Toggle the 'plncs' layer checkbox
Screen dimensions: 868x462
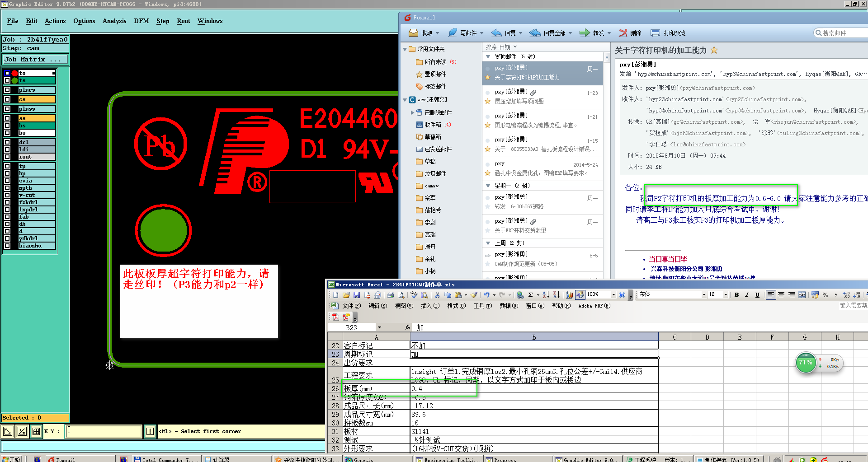[7, 90]
